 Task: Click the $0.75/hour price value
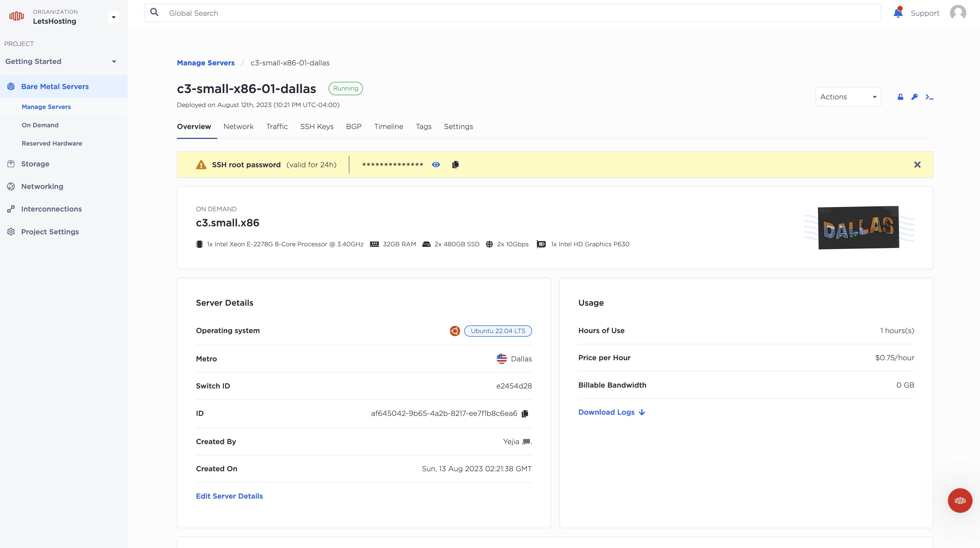click(895, 357)
